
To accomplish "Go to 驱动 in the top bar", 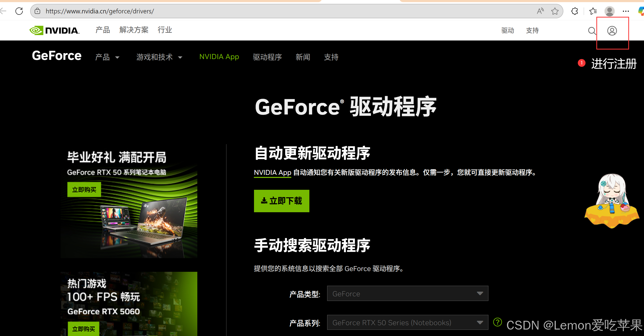I will click(508, 31).
